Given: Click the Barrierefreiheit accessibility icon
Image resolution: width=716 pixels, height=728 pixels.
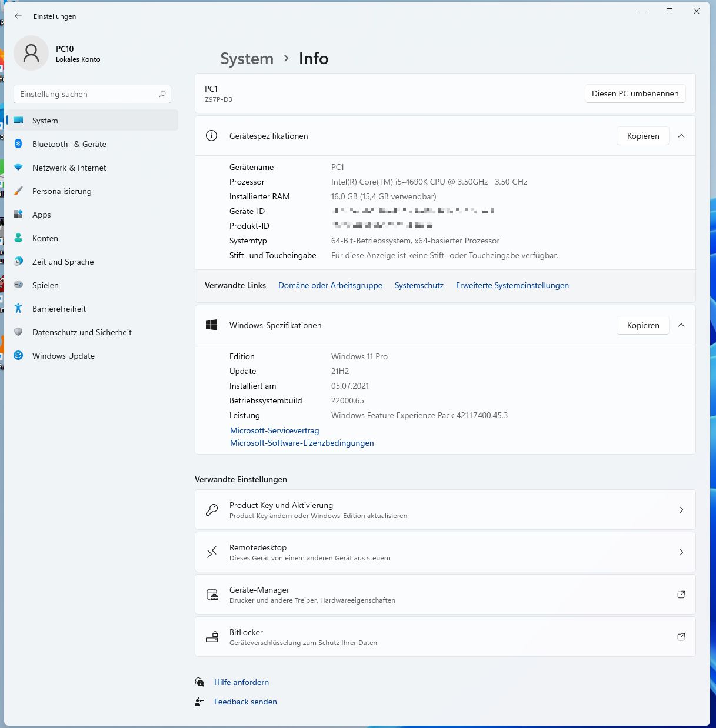Looking at the screenshot, I should [18, 309].
